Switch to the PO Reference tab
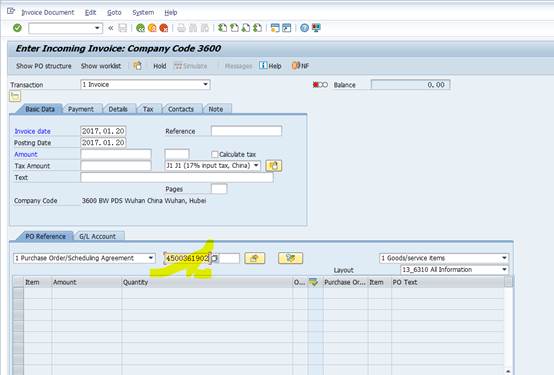Image resolution: width=554 pixels, height=375 pixels. (46, 236)
